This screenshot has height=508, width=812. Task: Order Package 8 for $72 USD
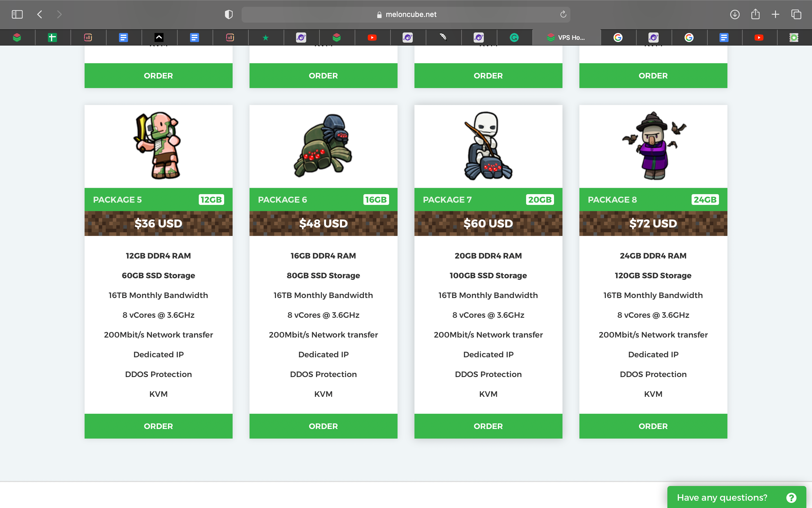pyautogui.click(x=653, y=426)
